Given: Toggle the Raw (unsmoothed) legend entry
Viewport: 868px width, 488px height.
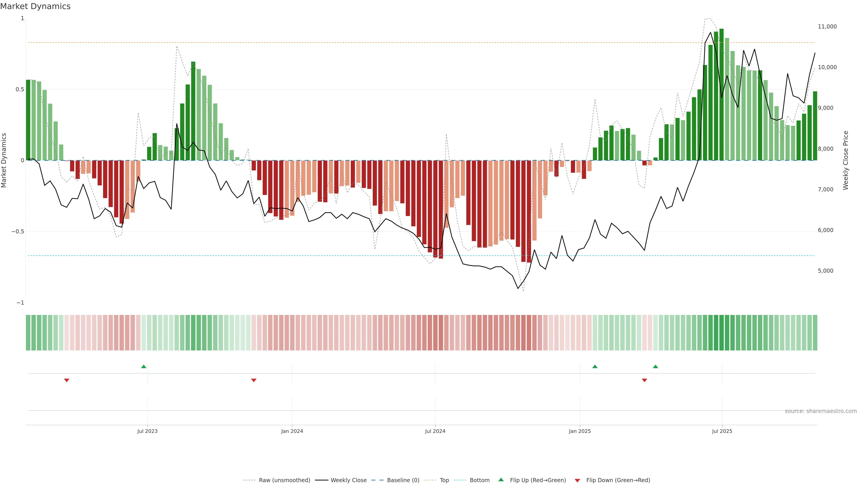Looking at the screenshot, I should [x=284, y=480].
